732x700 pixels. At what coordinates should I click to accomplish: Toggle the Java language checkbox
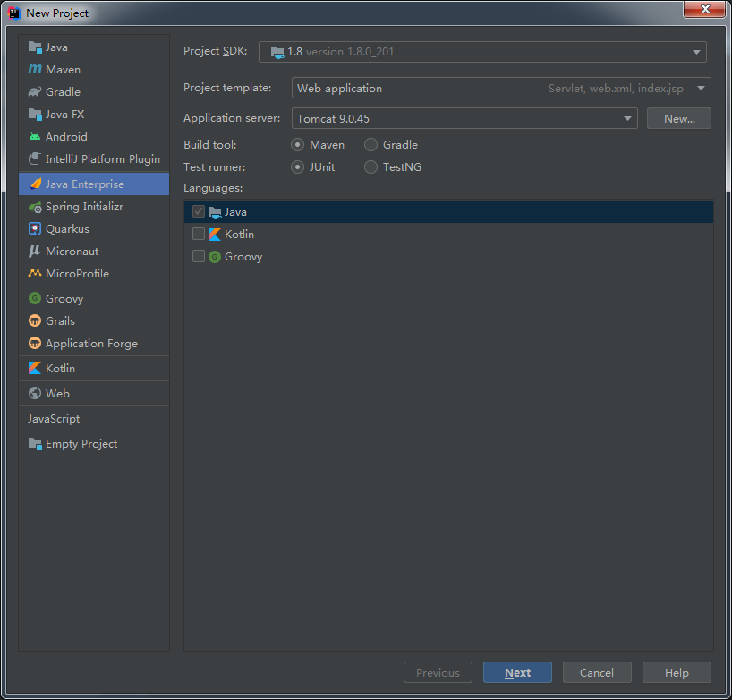199,211
